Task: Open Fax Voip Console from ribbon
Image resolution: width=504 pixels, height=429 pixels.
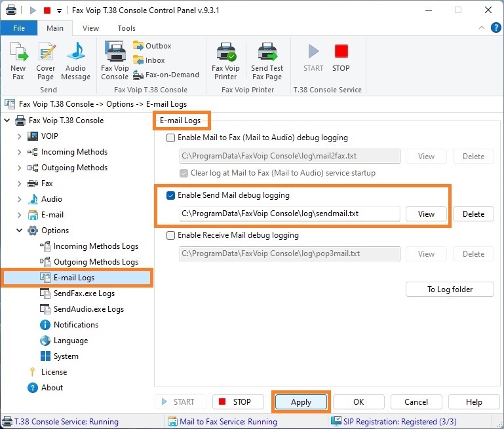Action: (x=115, y=61)
